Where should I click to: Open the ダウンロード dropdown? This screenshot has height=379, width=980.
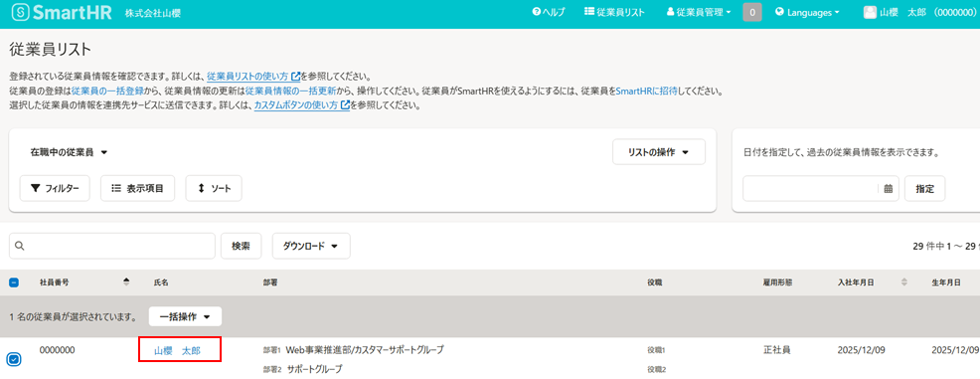[311, 246]
